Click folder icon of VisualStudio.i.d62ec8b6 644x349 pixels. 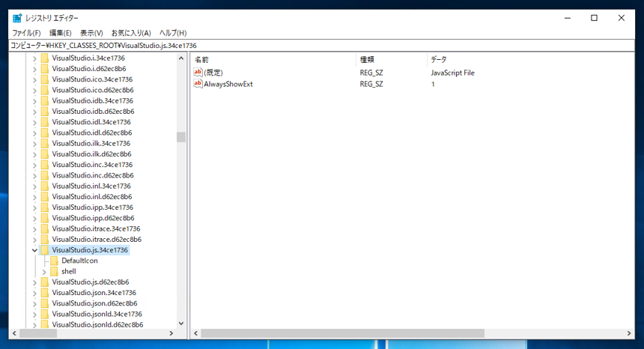(x=45, y=69)
